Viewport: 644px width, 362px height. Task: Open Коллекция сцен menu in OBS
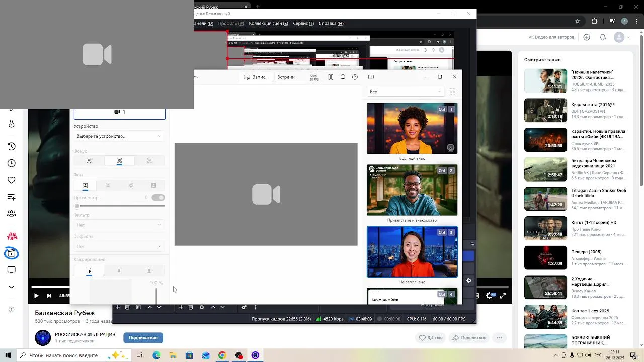268,23
